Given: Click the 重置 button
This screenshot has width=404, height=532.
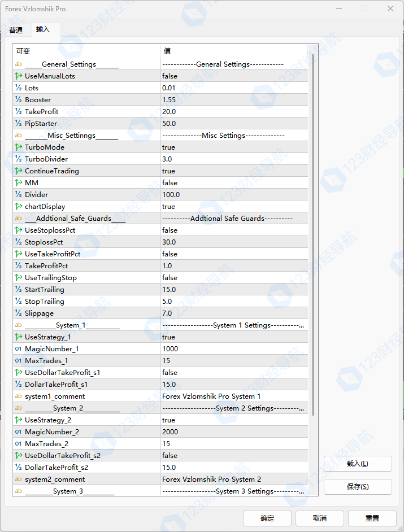Looking at the screenshot, I should tap(372, 518).
